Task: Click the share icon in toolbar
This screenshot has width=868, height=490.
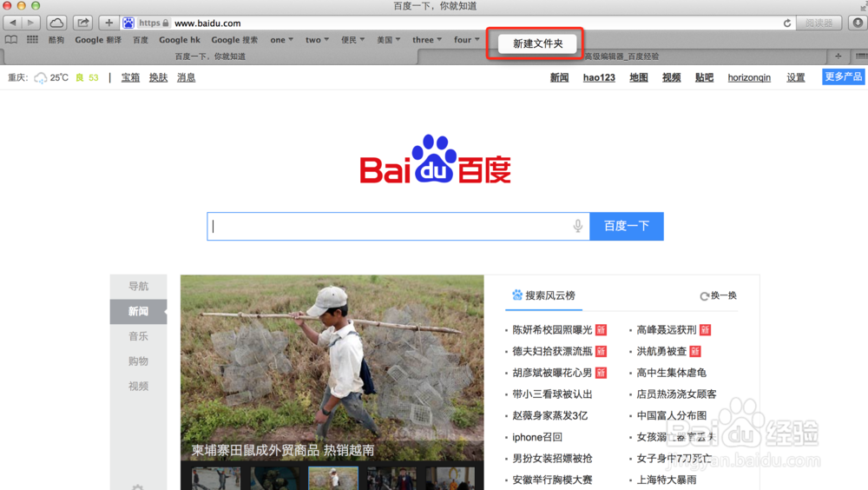Action: [83, 23]
